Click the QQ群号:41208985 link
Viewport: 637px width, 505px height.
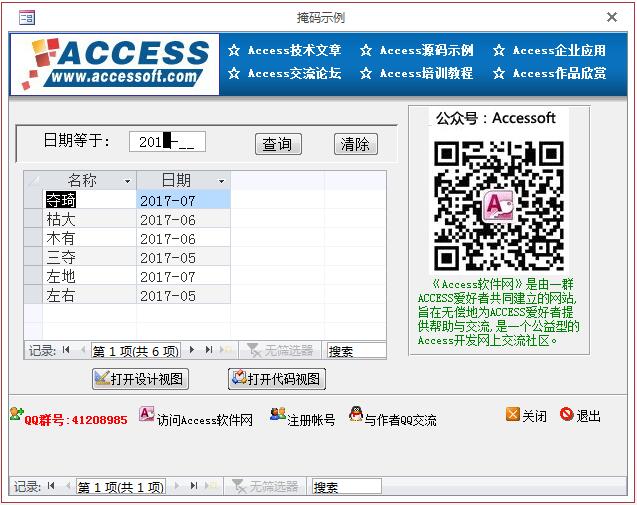(76, 420)
